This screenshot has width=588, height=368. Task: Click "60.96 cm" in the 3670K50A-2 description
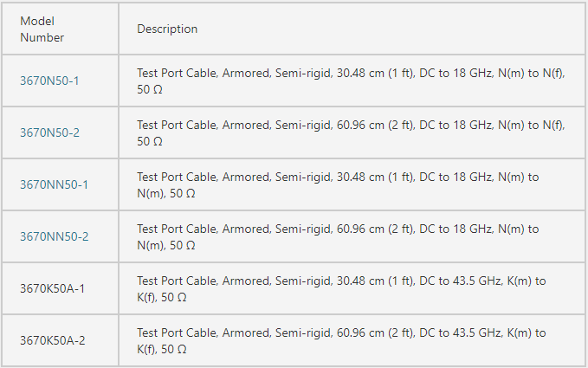[x=356, y=333]
